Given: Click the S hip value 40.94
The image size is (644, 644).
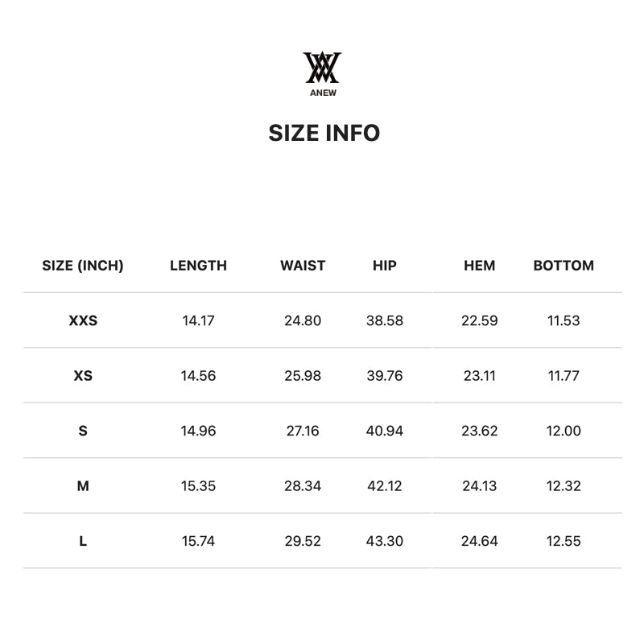Looking at the screenshot, I should tap(385, 431).
